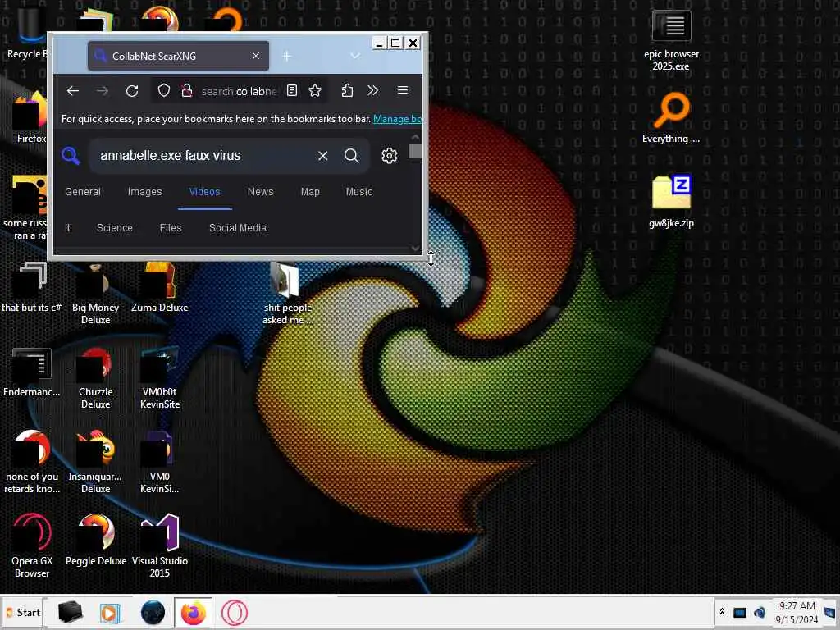
Task: Expand the list all tabs dropdown
Action: click(355, 56)
